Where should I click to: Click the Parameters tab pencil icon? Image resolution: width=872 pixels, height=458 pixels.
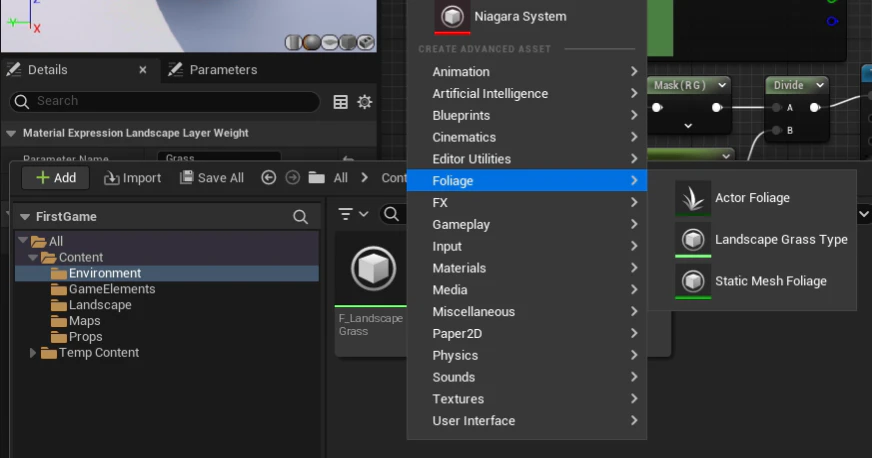point(175,69)
